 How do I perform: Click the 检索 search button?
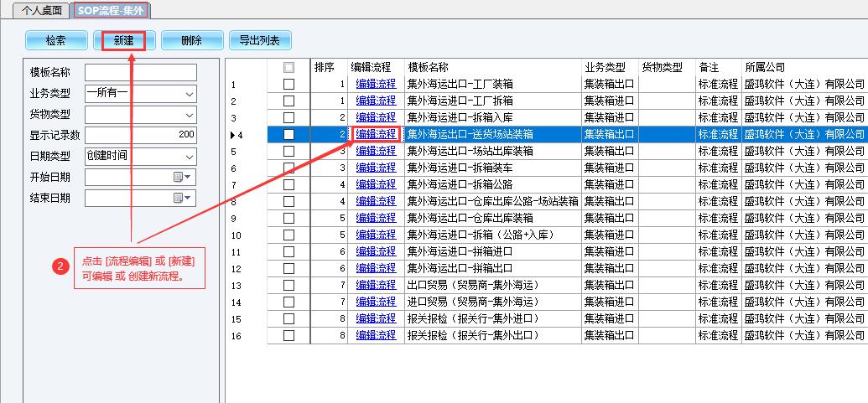pos(56,40)
